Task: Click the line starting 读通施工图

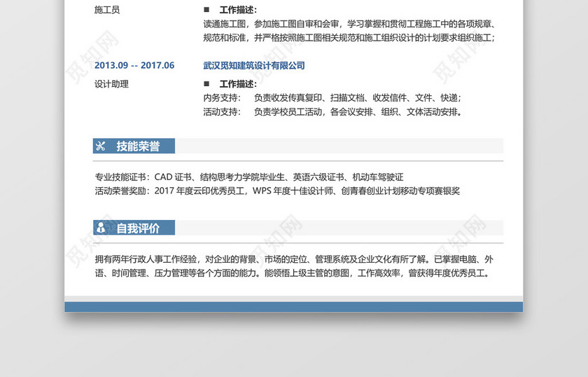Action: [x=349, y=24]
